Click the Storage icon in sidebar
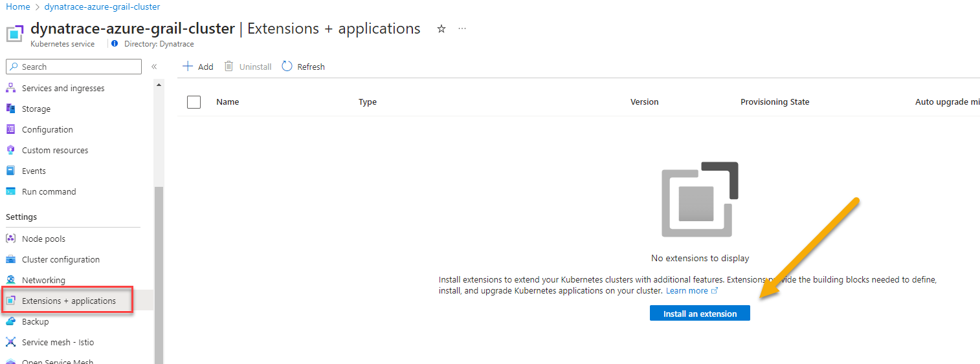980x364 pixels. pyautogui.click(x=10, y=109)
